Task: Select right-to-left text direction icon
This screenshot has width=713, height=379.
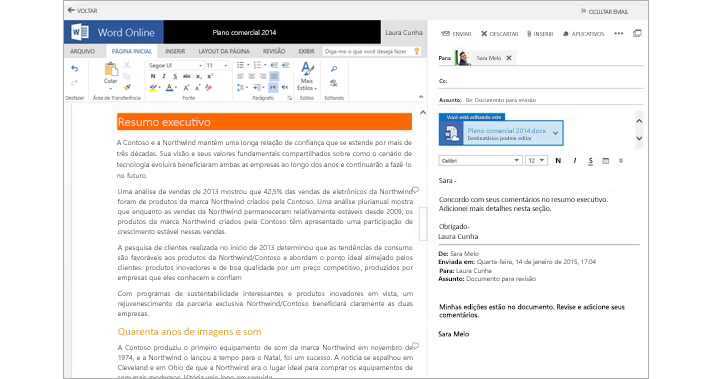Action: click(285, 87)
